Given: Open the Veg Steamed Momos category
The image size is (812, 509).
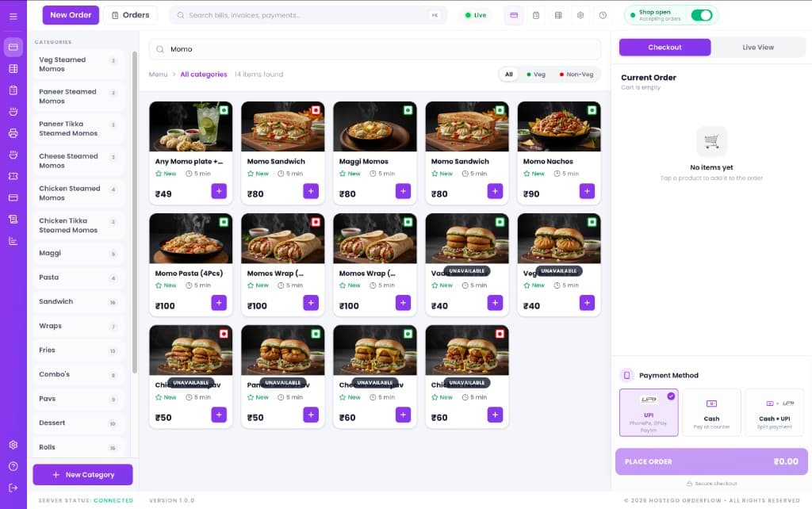Looking at the screenshot, I should click(x=79, y=64).
